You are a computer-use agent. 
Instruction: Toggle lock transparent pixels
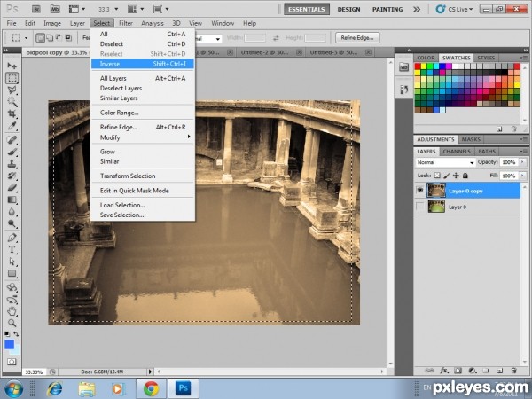437,176
